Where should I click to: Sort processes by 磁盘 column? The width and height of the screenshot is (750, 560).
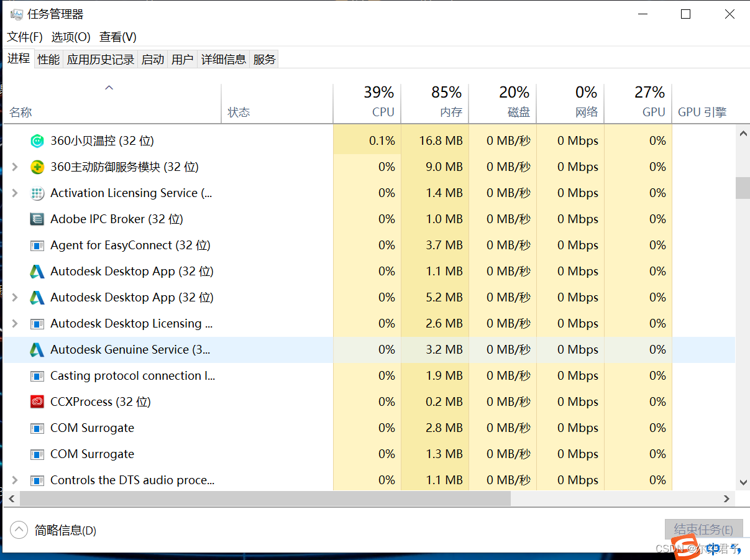click(503, 104)
